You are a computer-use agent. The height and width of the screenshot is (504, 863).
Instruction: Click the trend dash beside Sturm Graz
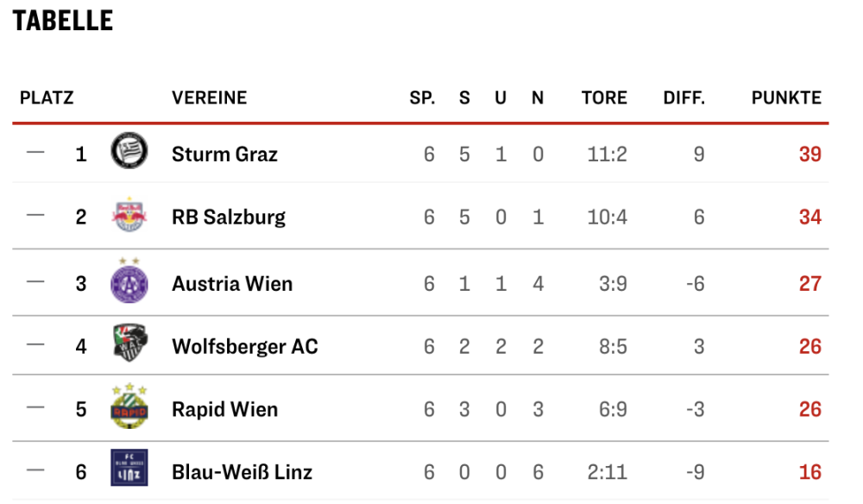click(x=35, y=153)
